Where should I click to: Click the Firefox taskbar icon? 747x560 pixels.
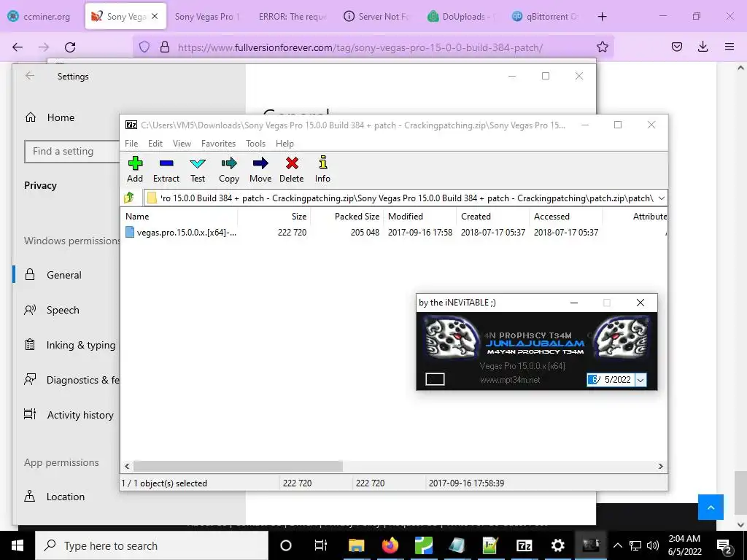390,545
